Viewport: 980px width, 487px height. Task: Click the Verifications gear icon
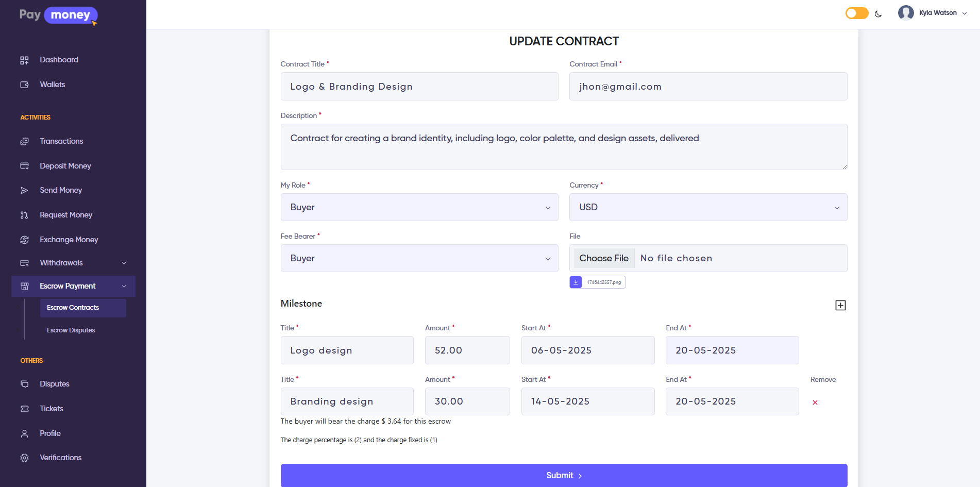click(x=24, y=458)
